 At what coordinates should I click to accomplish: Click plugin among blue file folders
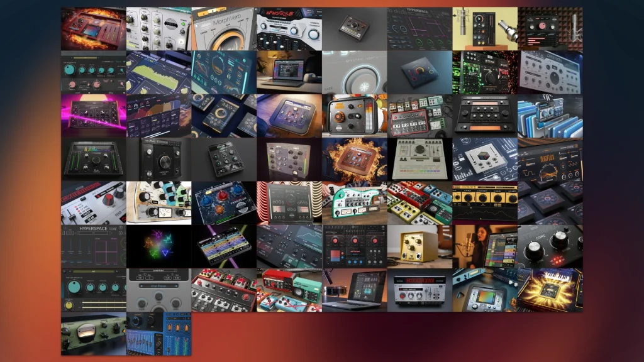click(550, 116)
